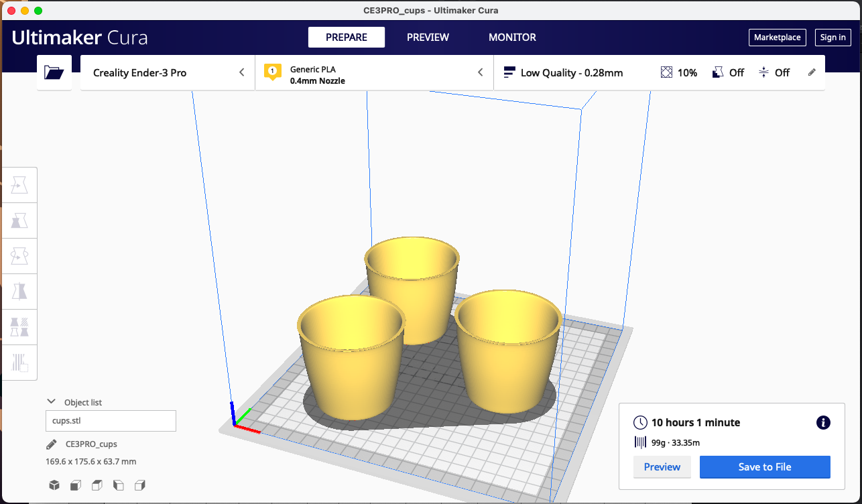Click the adhesion Off icon
Viewport: 862px width, 504px height.
pos(763,72)
